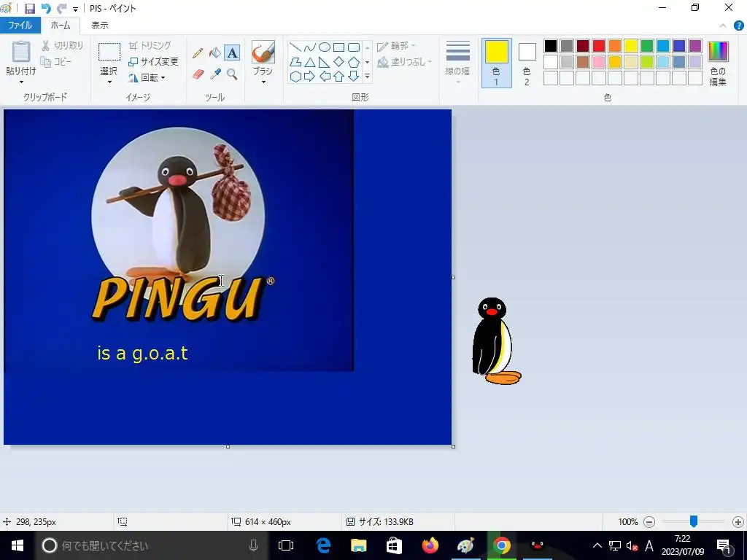Click the PINGU logo on canvas
This screenshot has width=747, height=560.
click(183, 298)
